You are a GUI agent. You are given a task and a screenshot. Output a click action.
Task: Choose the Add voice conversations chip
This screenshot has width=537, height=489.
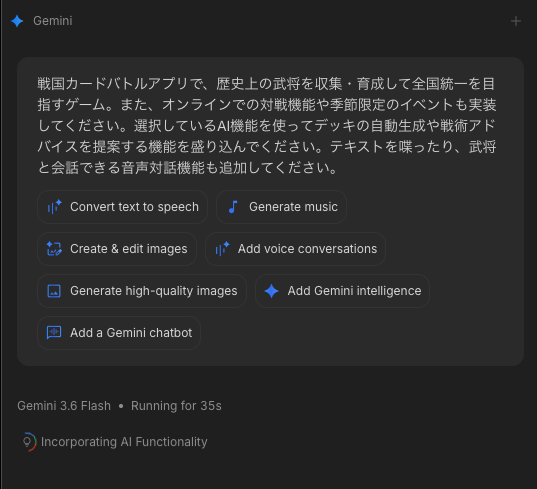(x=295, y=249)
